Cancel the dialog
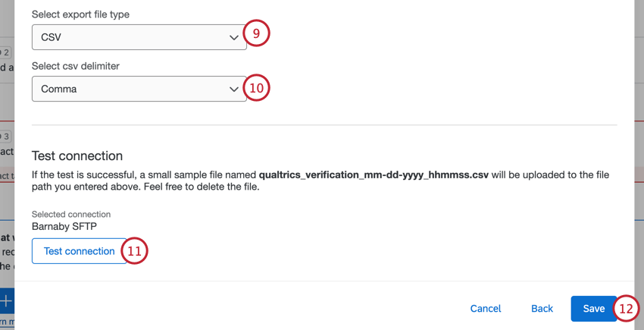Viewport: 644px width, 330px height. tap(486, 309)
